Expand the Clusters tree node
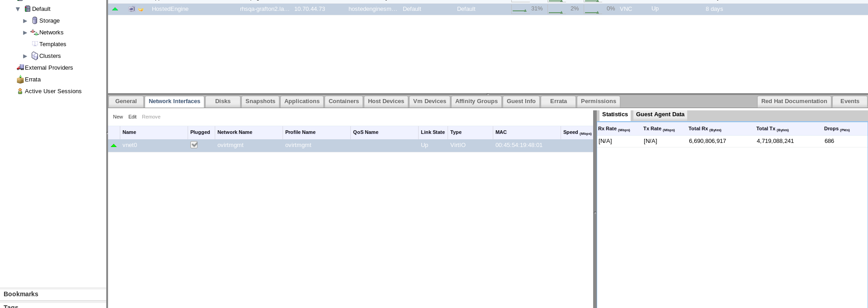 [x=25, y=56]
